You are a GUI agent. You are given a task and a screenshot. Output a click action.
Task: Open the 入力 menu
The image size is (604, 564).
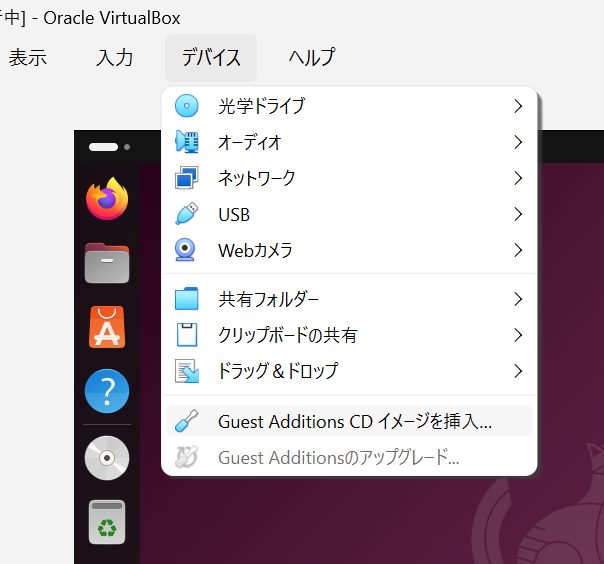point(114,58)
